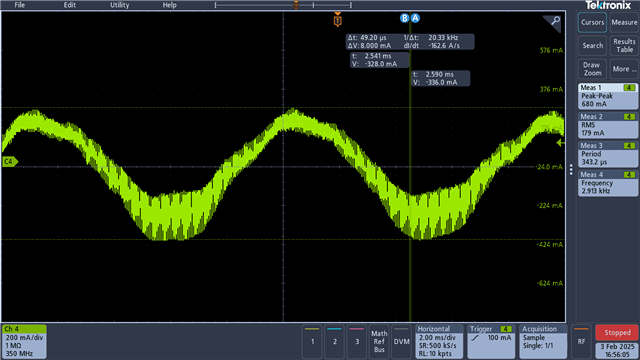Turn on channel 1 button
640x360 pixels.
point(312,341)
